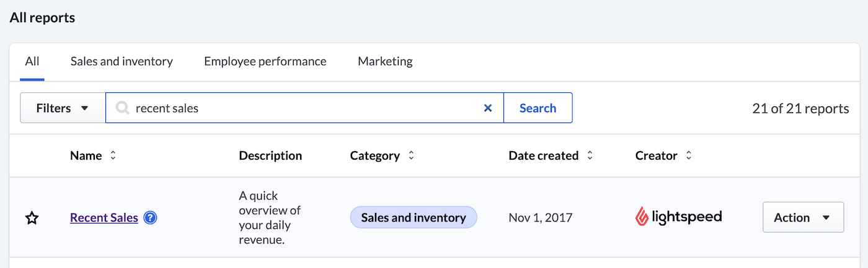Open help icon beside Recent Sales
The image size is (868, 268).
coord(150,218)
